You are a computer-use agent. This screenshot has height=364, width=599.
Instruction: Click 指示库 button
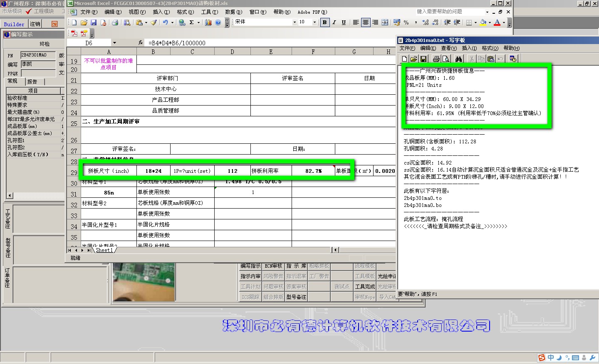296,266
